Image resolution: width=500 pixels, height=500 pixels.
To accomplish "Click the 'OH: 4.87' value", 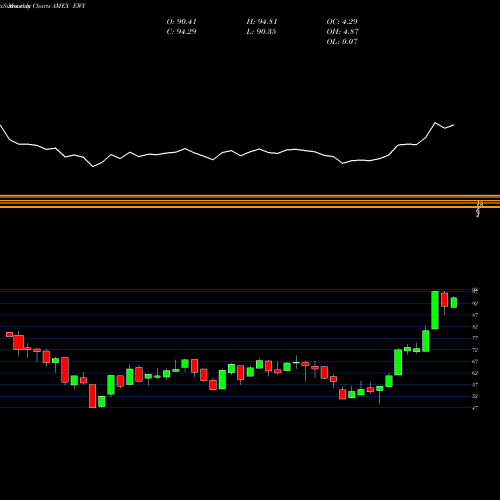I will (342, 32).
